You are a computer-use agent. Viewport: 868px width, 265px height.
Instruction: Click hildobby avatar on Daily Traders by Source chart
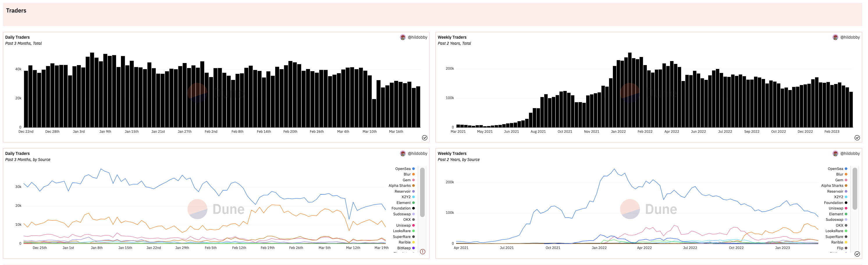[x=403, y=153]
